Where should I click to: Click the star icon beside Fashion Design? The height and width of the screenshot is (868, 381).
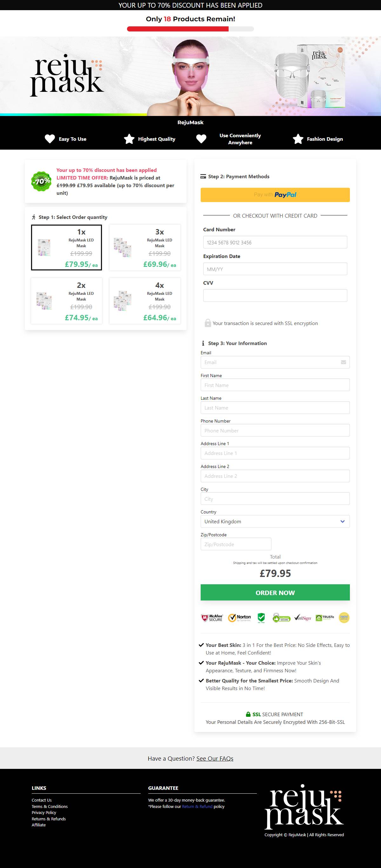[x=298, y=139]
